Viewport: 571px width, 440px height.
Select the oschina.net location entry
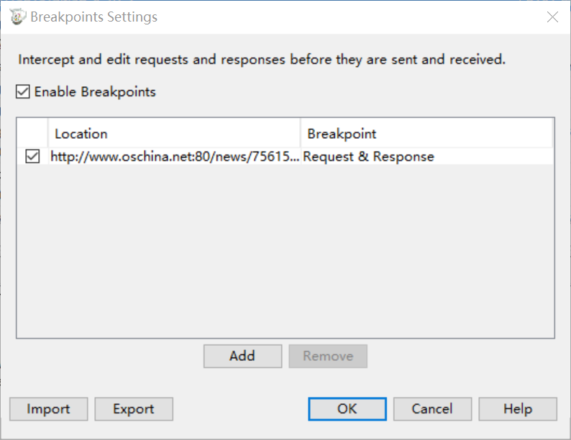(175, 156)
